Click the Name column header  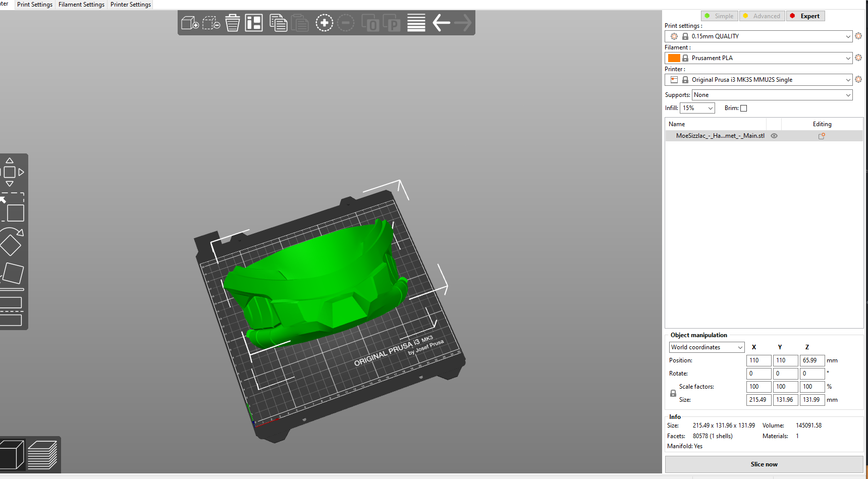716,124
